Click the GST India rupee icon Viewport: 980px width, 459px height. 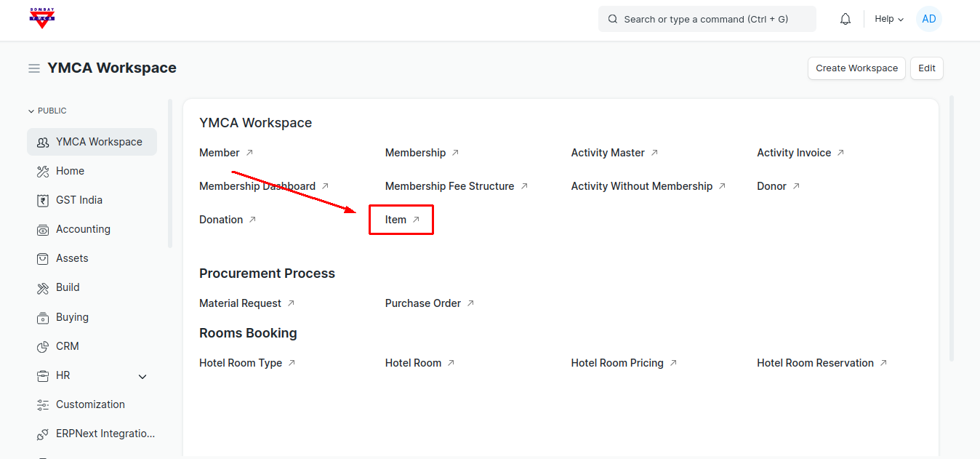click(43, 200)
